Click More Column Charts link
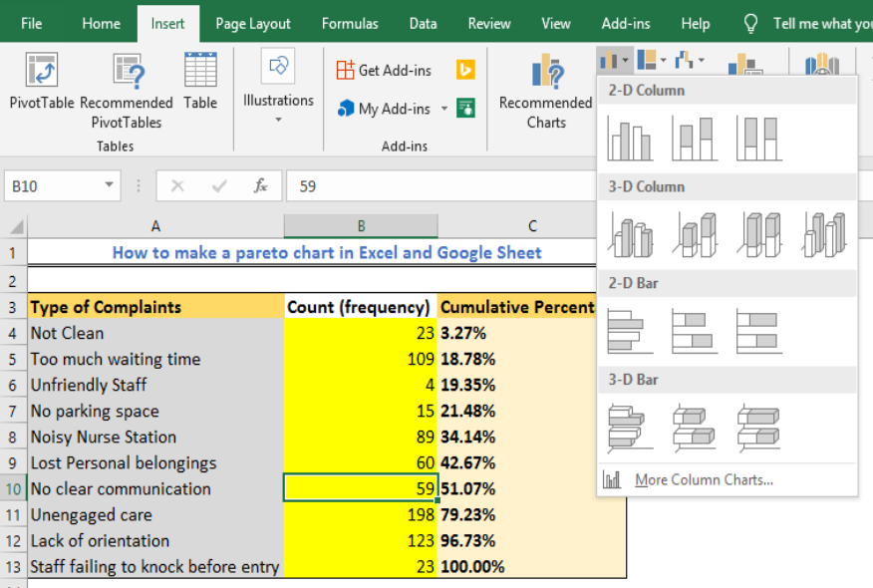Image resolution: width=873 pixels, height=588 pixels. [704, 479]
